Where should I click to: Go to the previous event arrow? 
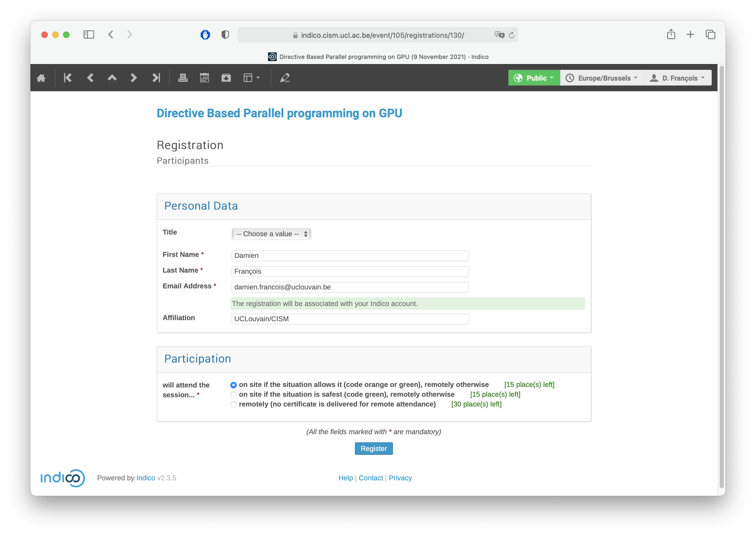tap(90, 78)
